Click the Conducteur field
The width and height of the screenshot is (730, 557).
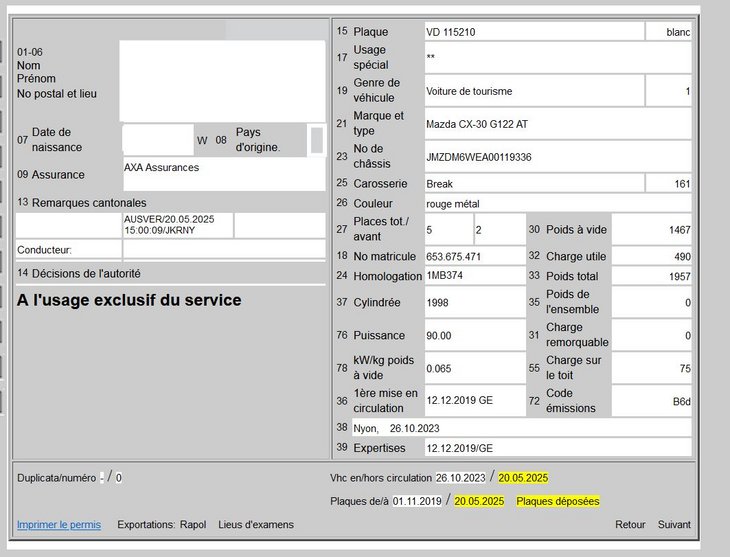coord(225,249)
